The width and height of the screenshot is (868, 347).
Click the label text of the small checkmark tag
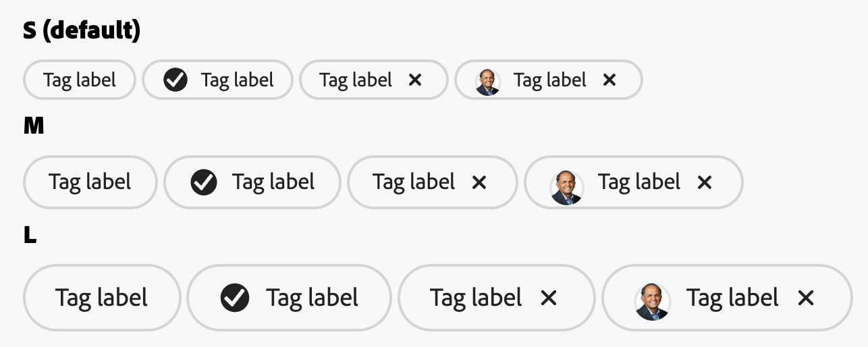pos(237,80)
